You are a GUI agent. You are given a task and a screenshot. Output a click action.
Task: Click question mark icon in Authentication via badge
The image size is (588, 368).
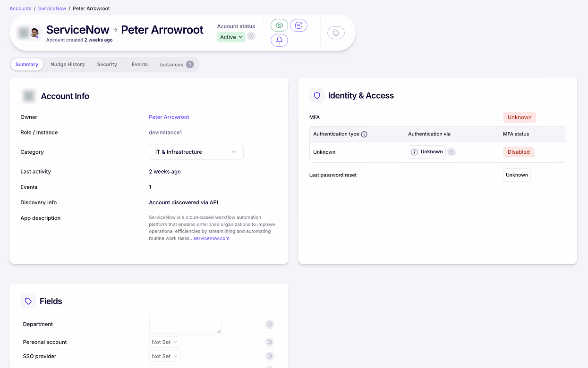click(x=414, y=152)
